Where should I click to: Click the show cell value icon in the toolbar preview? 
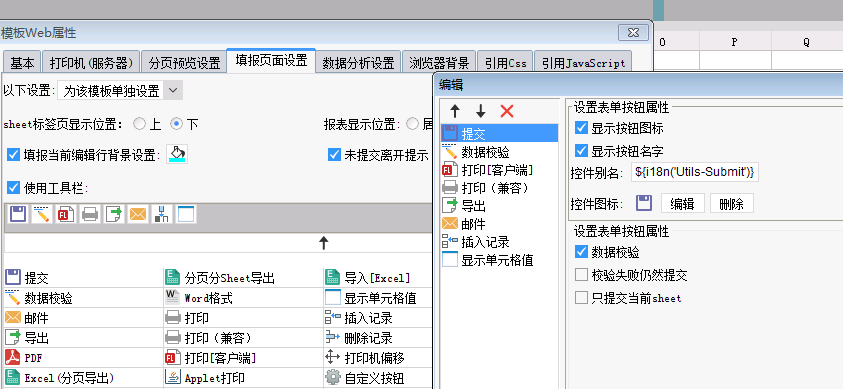(x=186, y=214)
